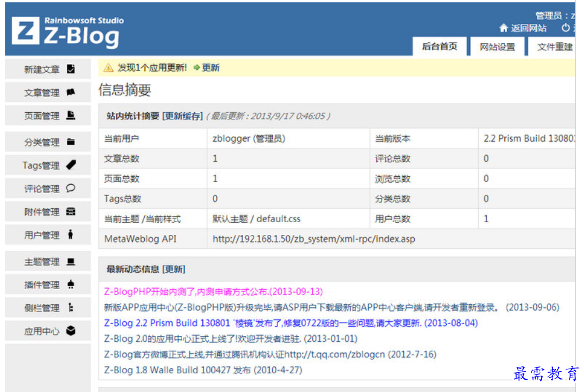The width and height of the screenshot is (584, 392).
Task: Open the Z-Blog 2.0的应用中心正式上线了 news item
Action: point(230,338)
